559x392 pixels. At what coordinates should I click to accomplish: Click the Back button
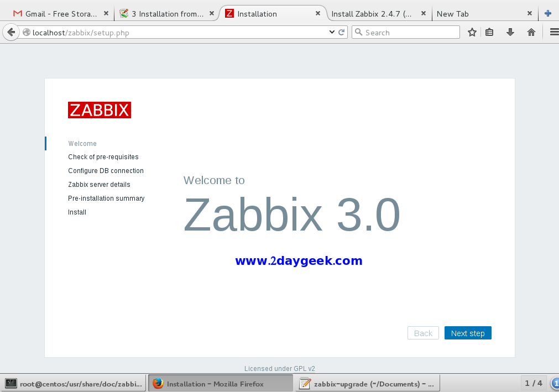pyautogui.click(x=423, y=333)
